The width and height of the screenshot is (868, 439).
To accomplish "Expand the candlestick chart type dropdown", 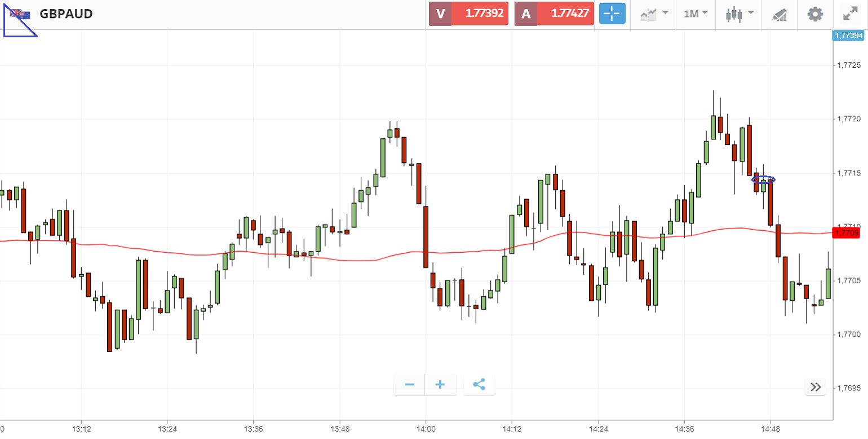I will point(739,14).
